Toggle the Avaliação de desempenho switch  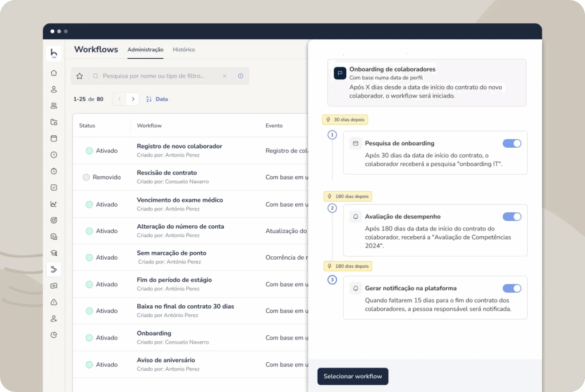click(512, 217)
